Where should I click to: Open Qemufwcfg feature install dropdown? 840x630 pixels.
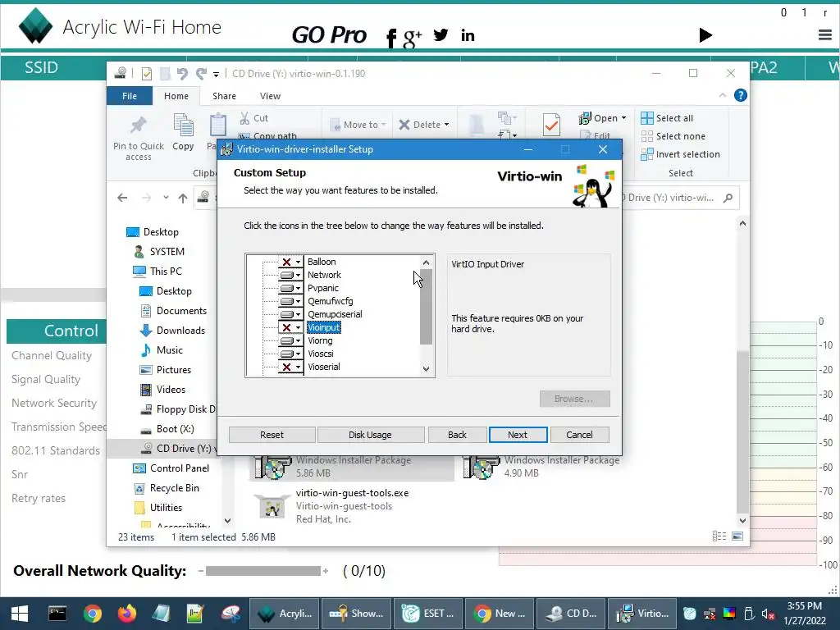click(290, 301)
